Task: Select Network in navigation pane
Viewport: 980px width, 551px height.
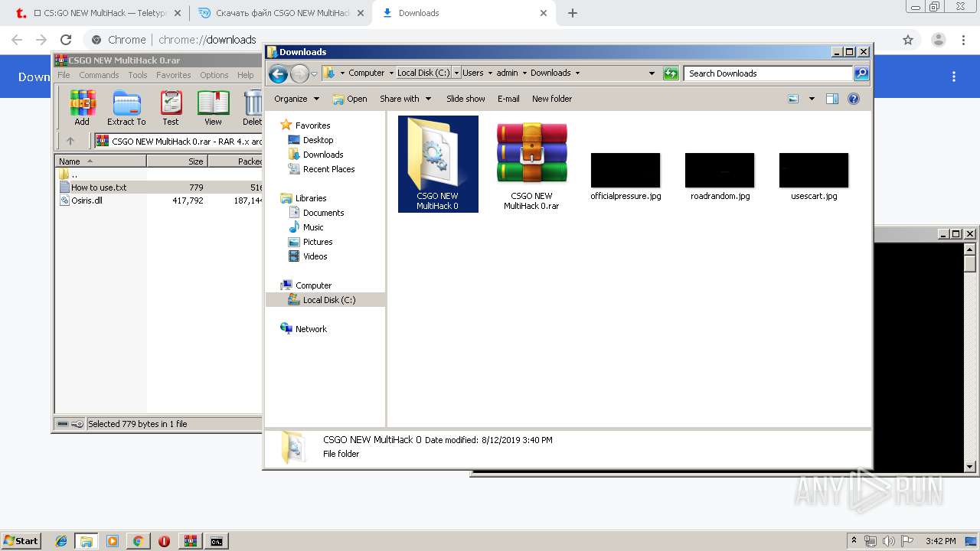Action: (x=304, y=329)
